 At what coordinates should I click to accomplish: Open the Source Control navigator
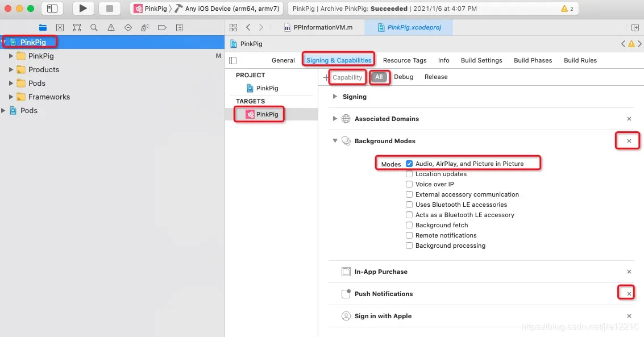point(60,27)
